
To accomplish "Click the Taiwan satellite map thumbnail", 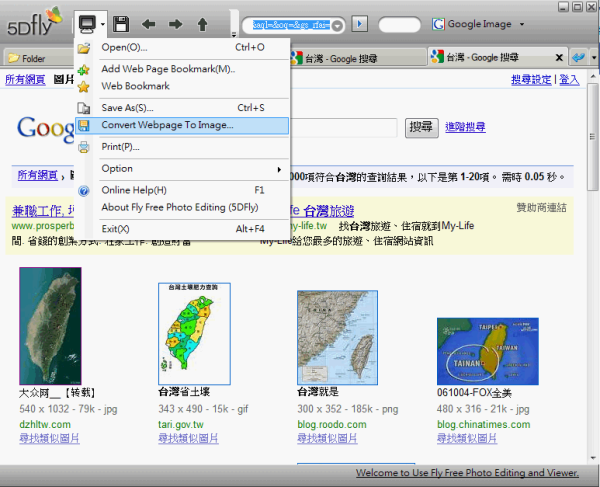I will [x=50, y=325].
